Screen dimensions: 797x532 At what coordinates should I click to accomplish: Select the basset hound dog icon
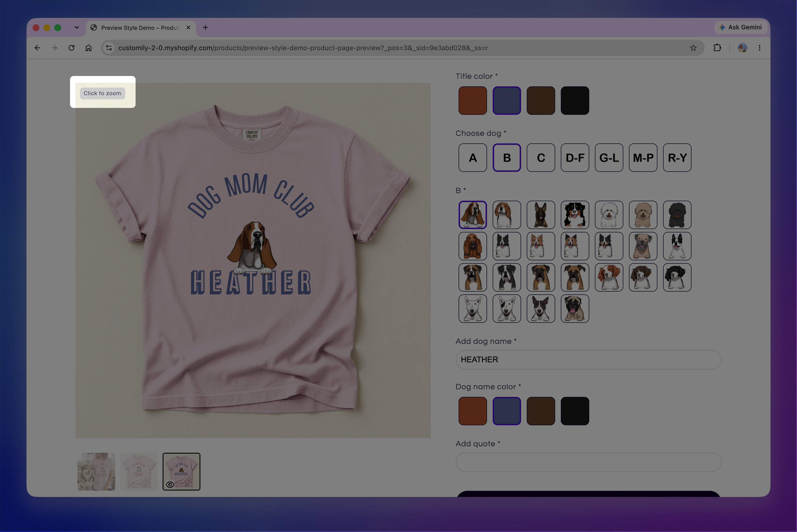coord(473,215)
